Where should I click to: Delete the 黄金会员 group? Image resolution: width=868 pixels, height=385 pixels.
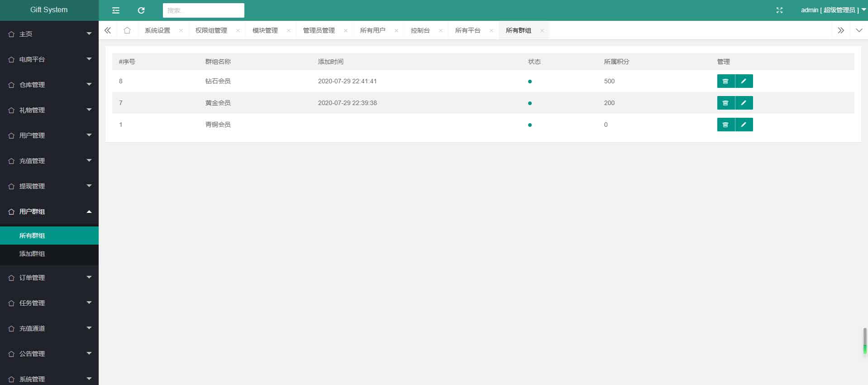pyautogui.click(x=726, y=103)
